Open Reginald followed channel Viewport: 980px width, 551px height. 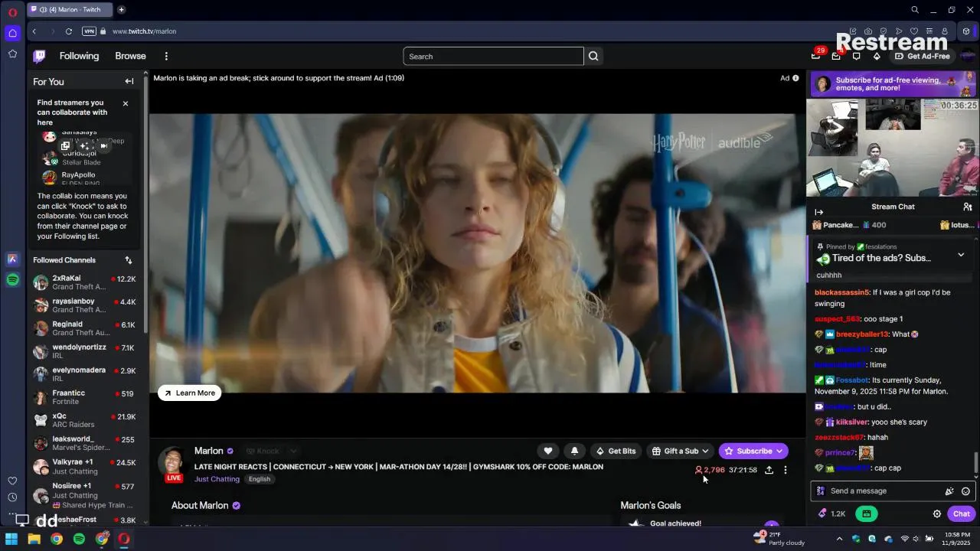click(84, 328)
